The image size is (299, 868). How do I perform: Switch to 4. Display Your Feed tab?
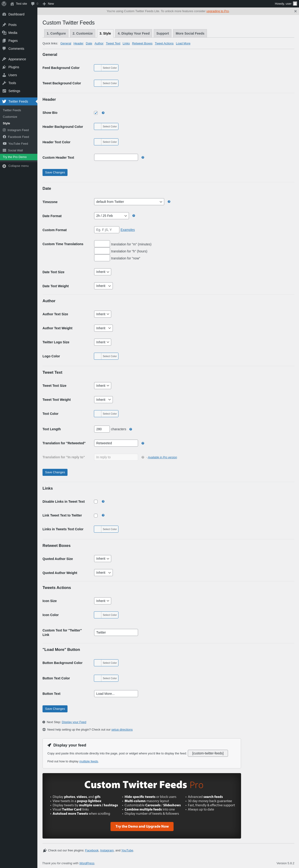134,33
